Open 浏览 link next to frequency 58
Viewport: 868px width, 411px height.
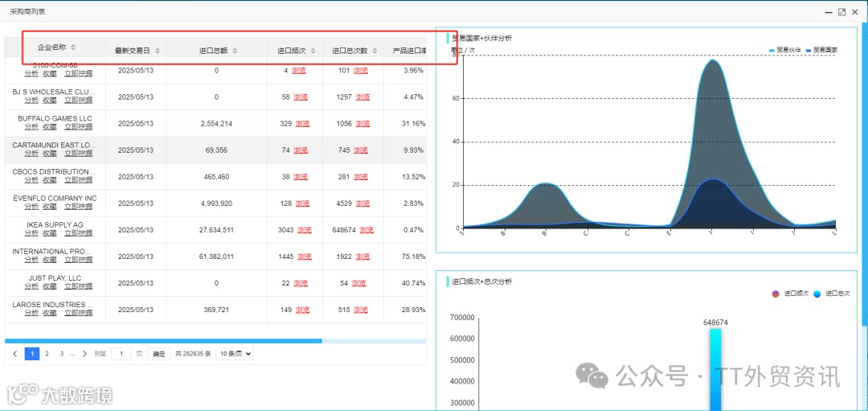pos(301,97)
